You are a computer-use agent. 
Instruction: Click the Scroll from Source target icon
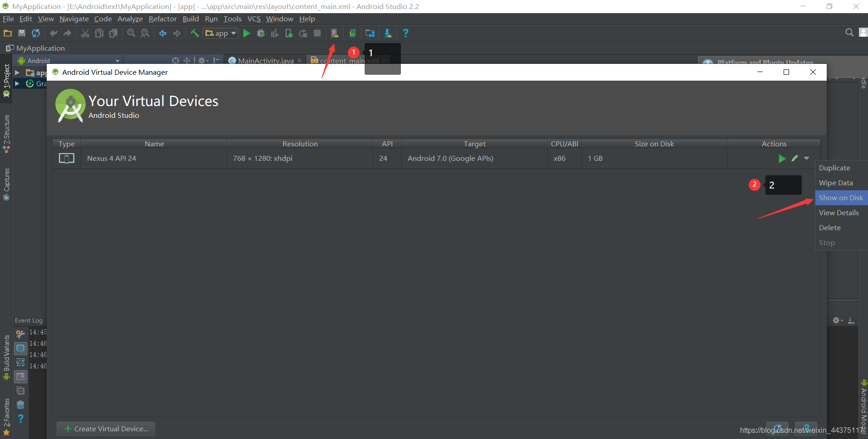(176, 61)
